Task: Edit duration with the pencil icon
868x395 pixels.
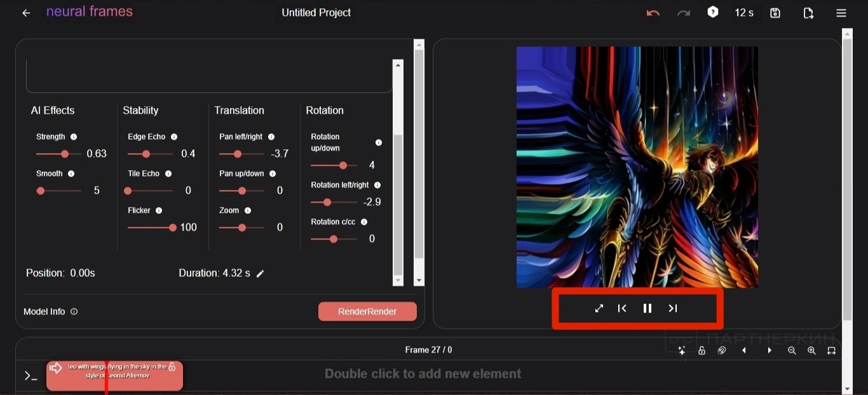Action: (x=260, y=274)
